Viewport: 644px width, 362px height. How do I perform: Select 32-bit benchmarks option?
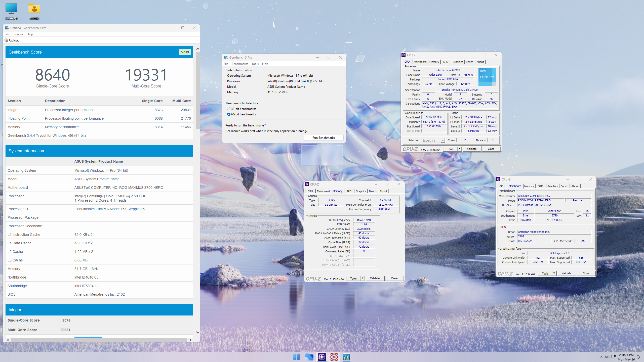pos(242,109)
